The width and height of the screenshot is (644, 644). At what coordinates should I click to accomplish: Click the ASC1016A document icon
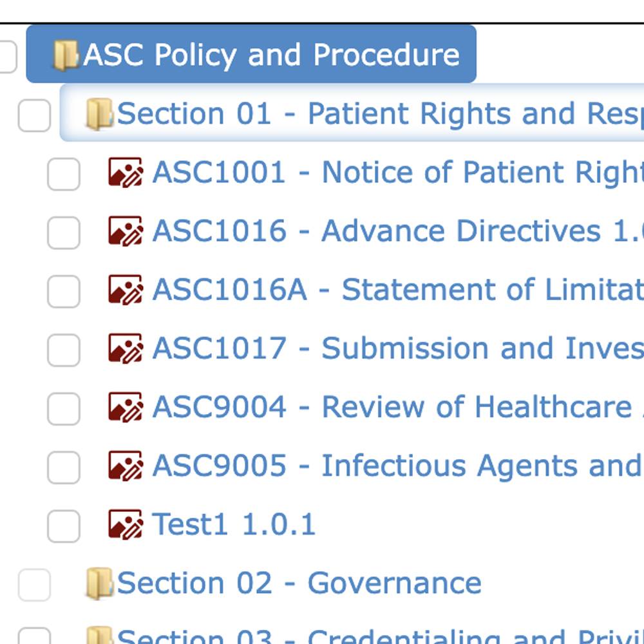(x=125, y=290)
